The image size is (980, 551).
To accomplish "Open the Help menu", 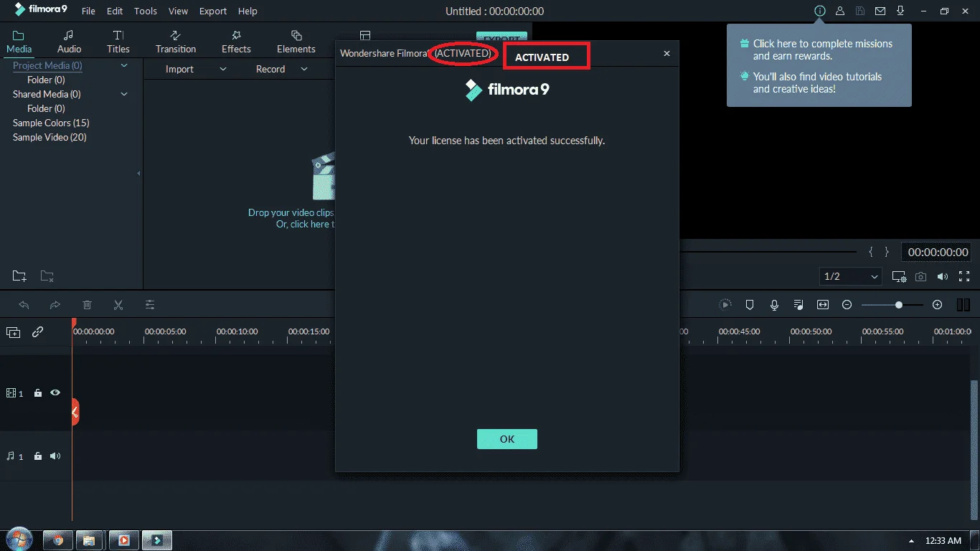I will point(248,11).
